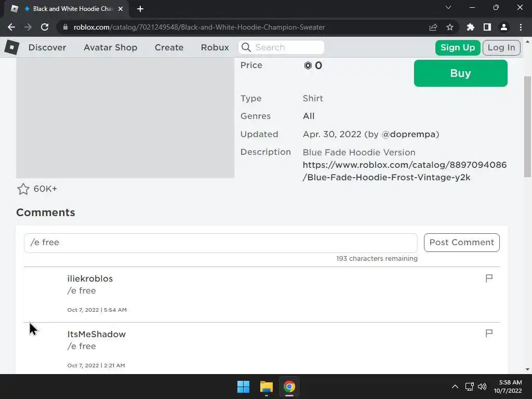
Task: Open the ItsMeShadow username link
Action: pyautogui.click(x=96, y=334)
